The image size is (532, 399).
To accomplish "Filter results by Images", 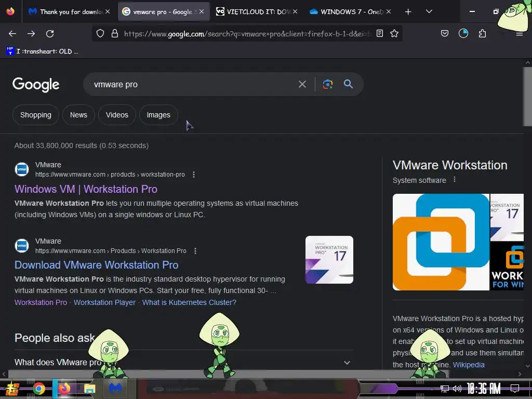I will 158,115.
